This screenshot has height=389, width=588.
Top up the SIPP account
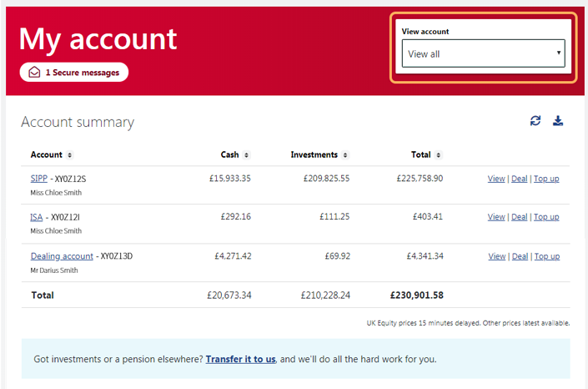tap(546, 179)
